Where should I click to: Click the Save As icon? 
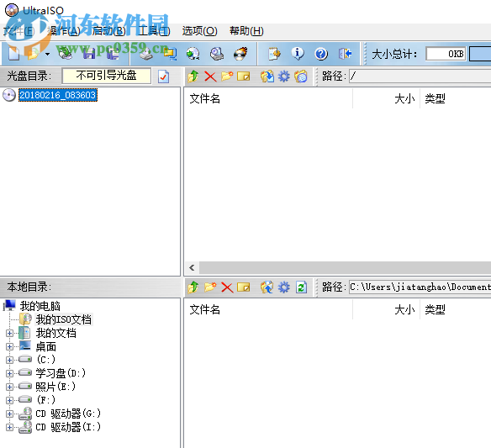pos(113,54)
